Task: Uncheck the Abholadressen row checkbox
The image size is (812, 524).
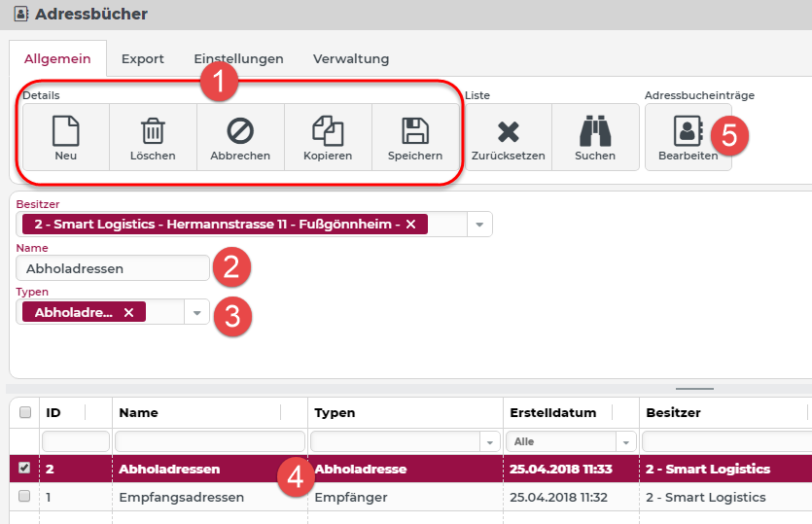Action: pyautogui.click(x=24, y=468)
